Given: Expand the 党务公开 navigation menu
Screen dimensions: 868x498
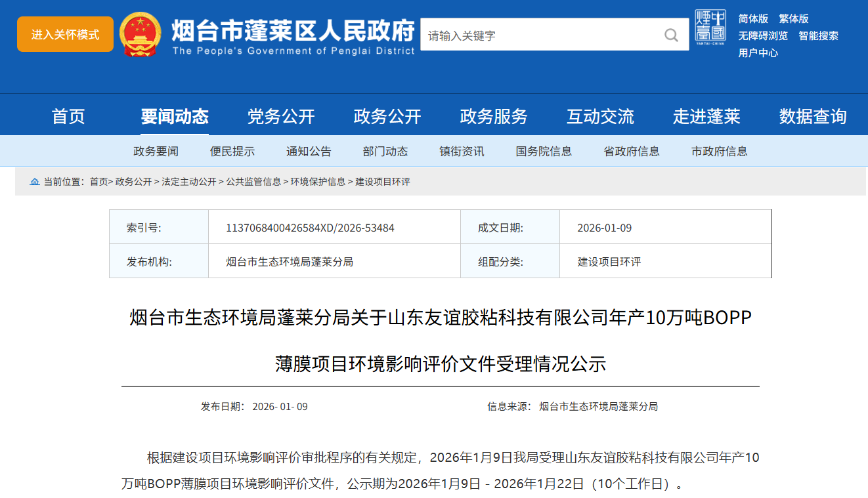Looking at the screenshot, I should click(x=281, y=117).
